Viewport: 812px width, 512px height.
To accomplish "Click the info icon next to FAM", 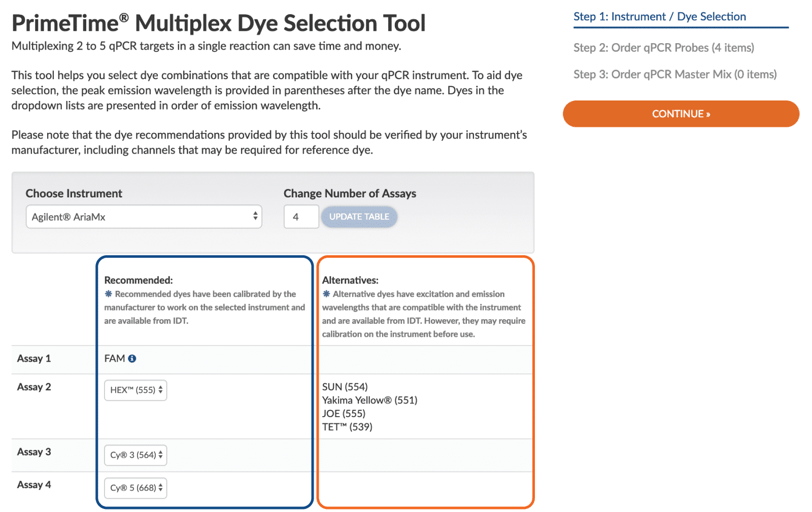I will (132, 359).
